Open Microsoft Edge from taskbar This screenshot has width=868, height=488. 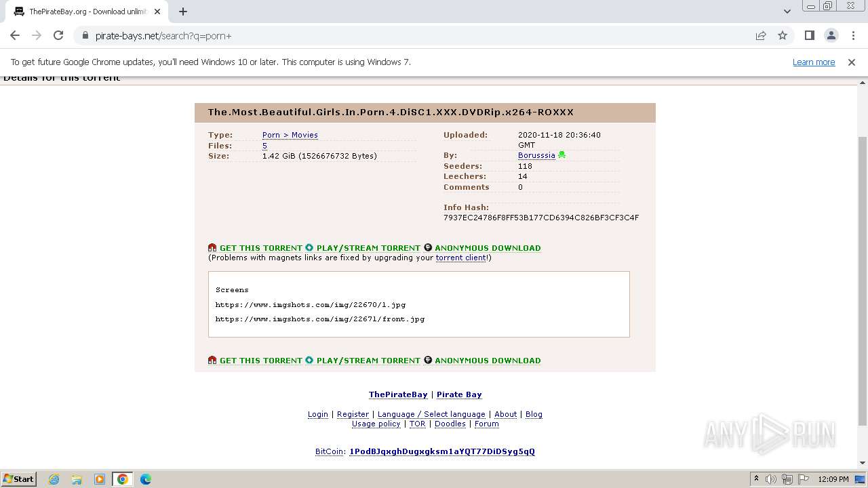pyautogui.click(x=145, y=479)
